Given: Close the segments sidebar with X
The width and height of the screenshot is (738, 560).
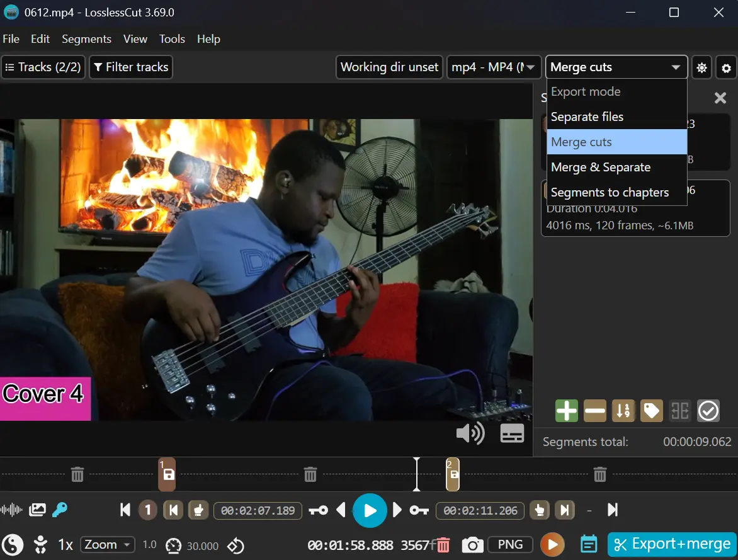Looking at the screenshot, I should click(720, 98).
